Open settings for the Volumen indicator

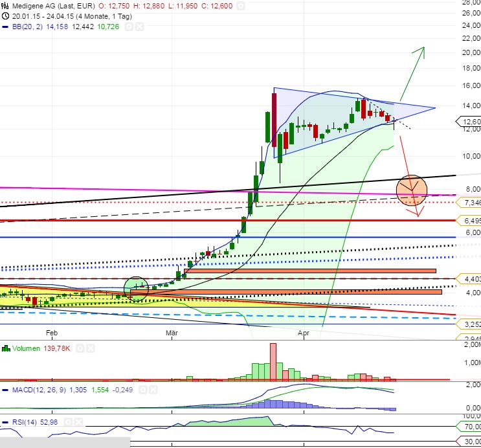[x=80, y=348]
